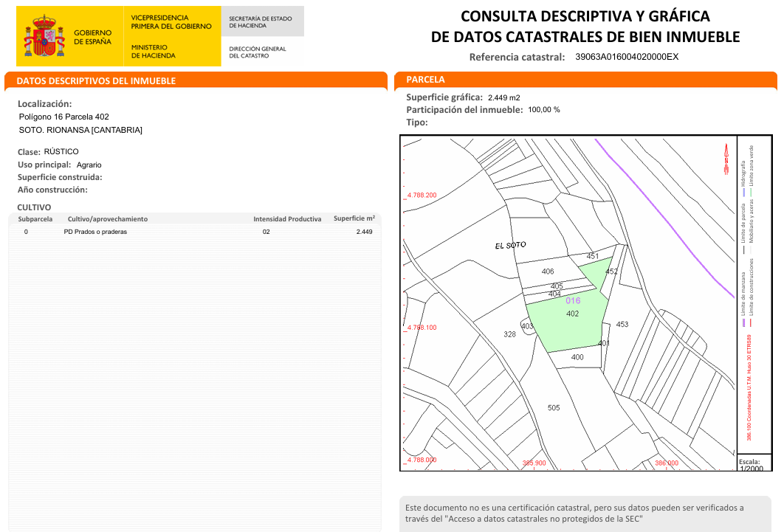Click the Dirección General del Catastro logo
The height and width of the screenshot is (532, 784).
pos(257,52)
